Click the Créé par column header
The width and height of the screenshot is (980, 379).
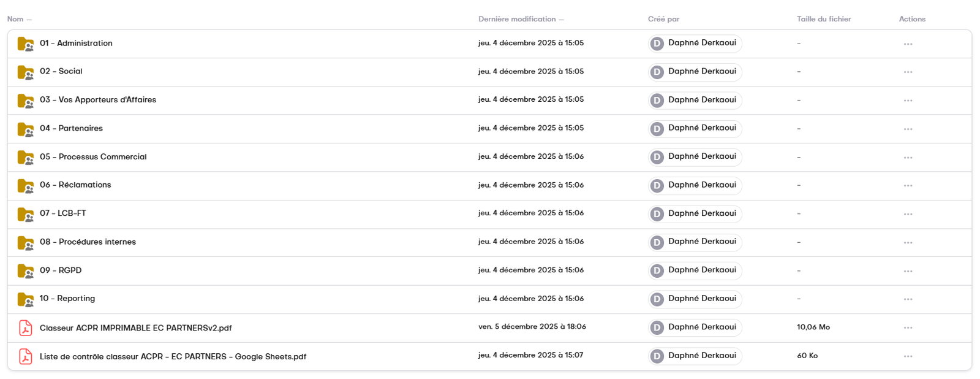coord(664,19)
